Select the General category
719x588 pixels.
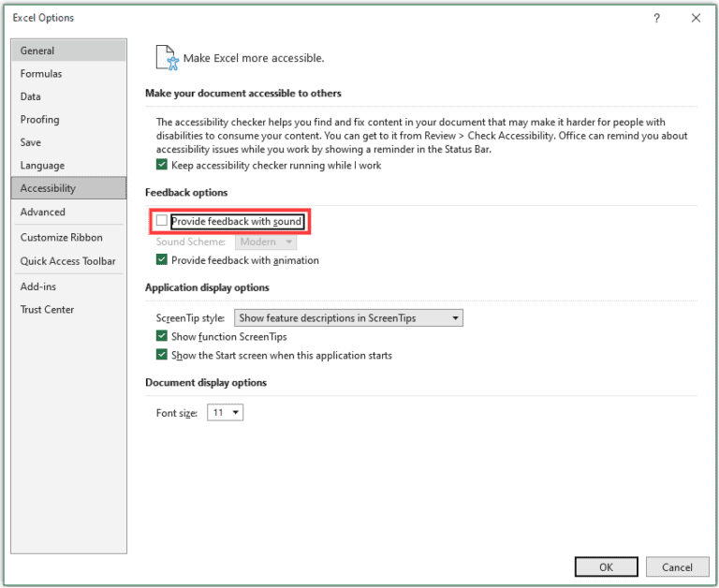pyautogui.click(x=68, y=51)
